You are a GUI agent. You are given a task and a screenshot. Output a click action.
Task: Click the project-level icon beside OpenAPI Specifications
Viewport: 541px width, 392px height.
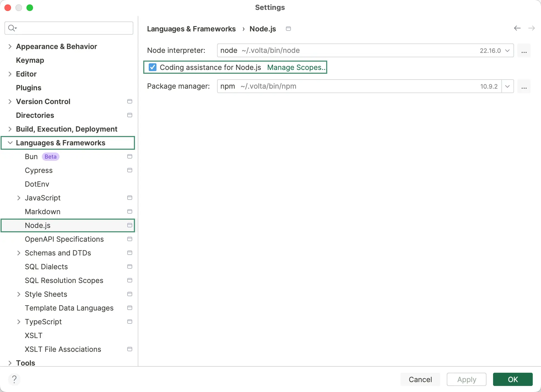tap(130, 239)
